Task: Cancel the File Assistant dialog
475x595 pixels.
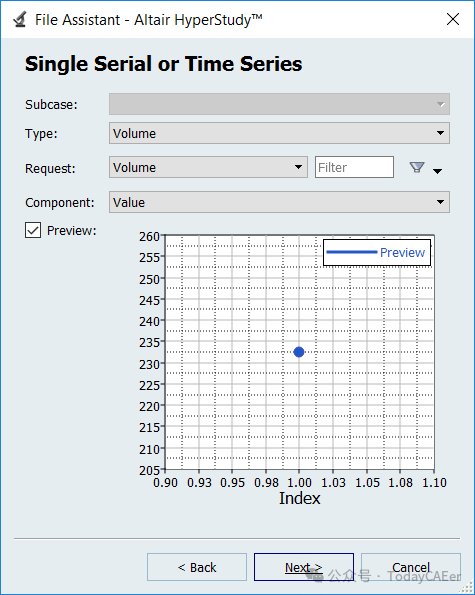Action: tap(411, 567)
